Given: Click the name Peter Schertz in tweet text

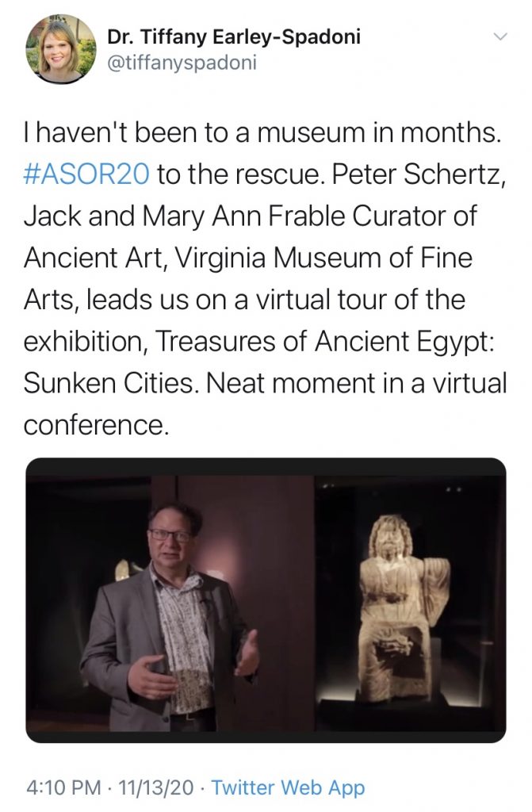Looking at the screenshot, I should (x=418, y=174).
